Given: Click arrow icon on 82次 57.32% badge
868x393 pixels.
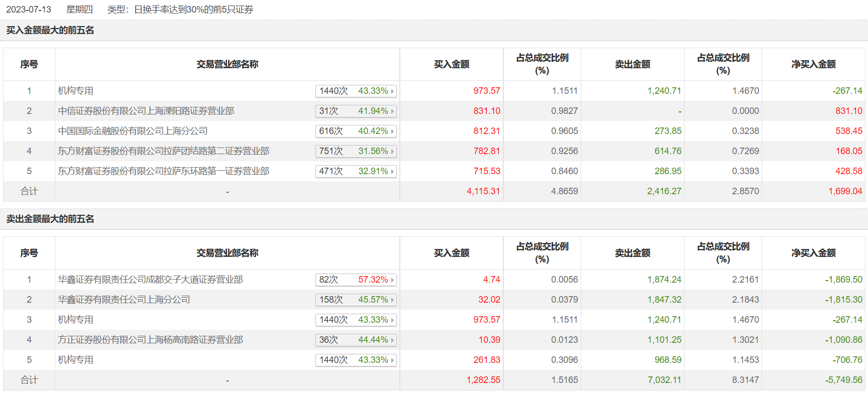Looking at the screenshot, I should [x=392, y=280].
